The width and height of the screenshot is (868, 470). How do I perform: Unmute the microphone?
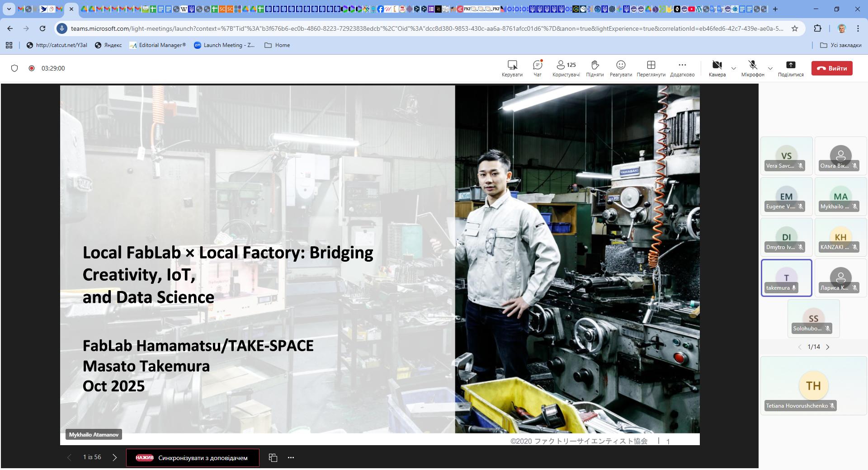coord(752,65)
